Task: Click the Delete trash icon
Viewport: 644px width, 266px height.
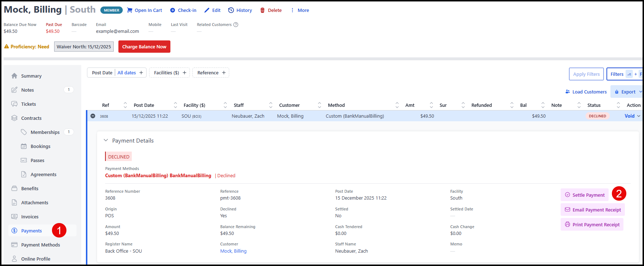Action: click(262, 10)
